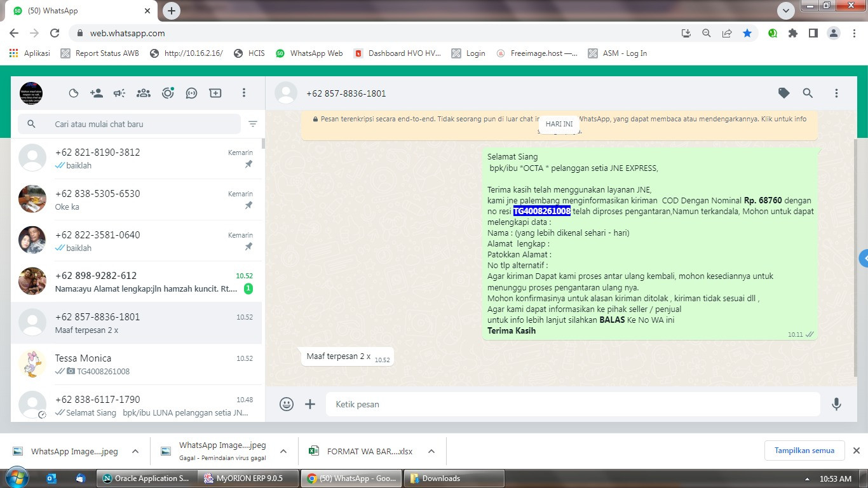Click the share page icon
868x488 pixels.
tap(727, 33)
